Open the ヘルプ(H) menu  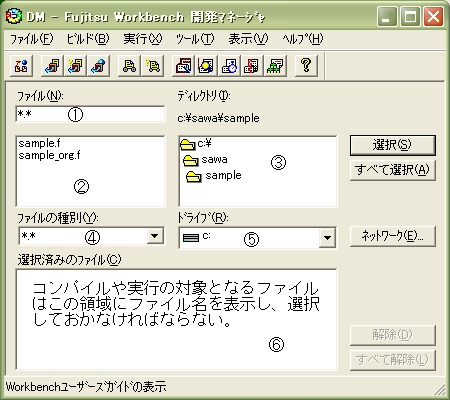pyautogui.click(x=303, y=39)
